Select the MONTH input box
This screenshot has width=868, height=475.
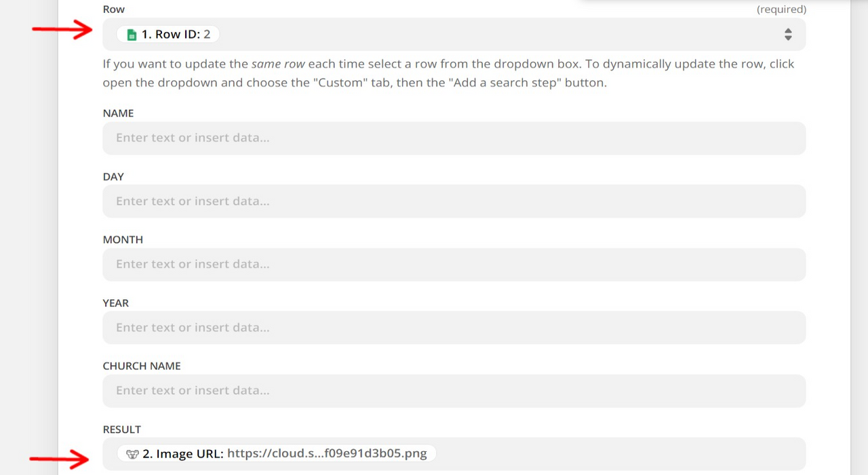(454, 264)
